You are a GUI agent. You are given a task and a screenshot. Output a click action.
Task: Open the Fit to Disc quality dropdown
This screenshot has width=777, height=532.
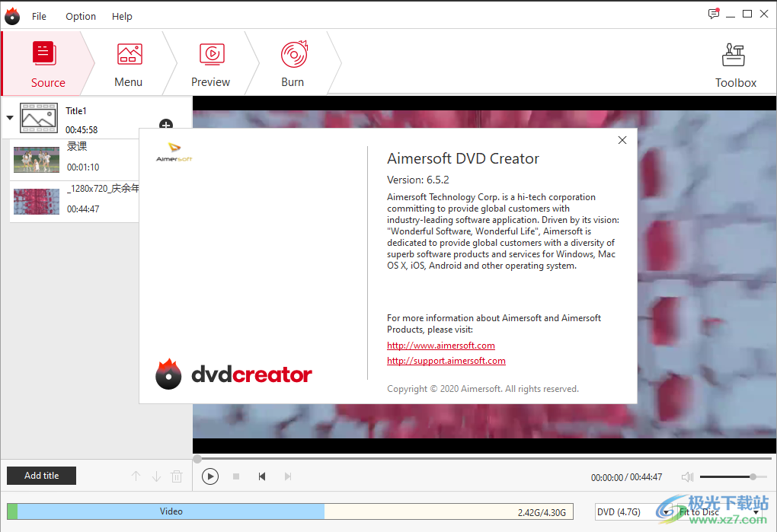tap(719, 511)
